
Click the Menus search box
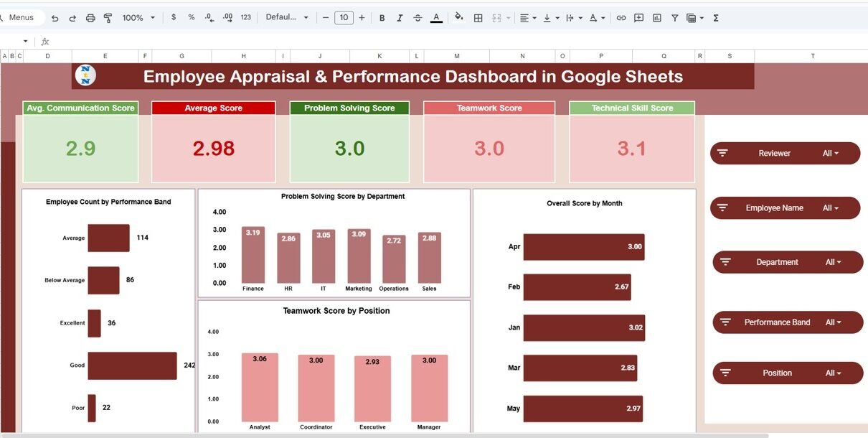22,18
